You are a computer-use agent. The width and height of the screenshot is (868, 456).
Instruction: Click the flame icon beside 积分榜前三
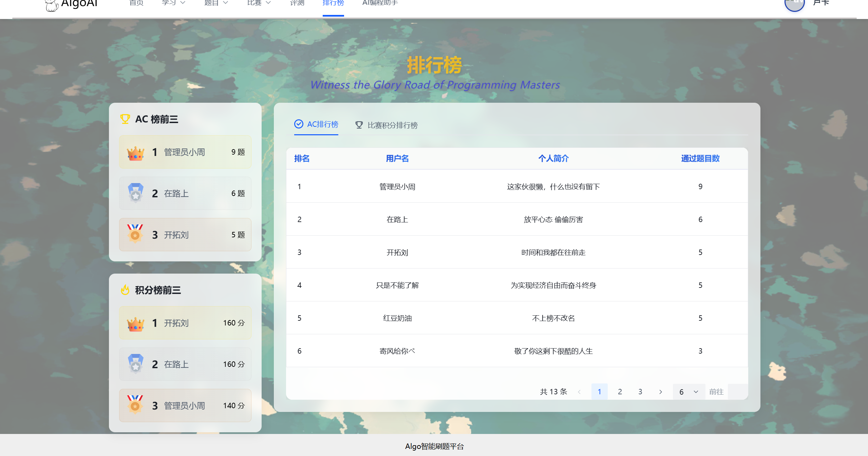pyautogui.click(x=125, y=290)
